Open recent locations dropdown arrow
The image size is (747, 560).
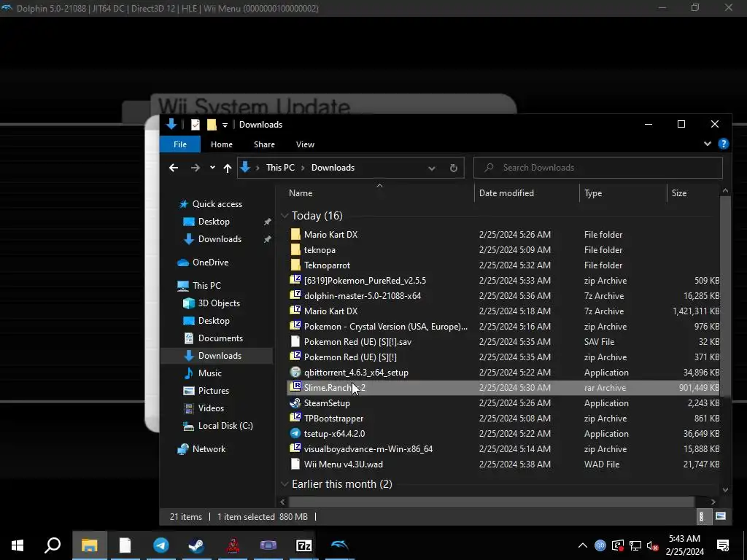212,167
